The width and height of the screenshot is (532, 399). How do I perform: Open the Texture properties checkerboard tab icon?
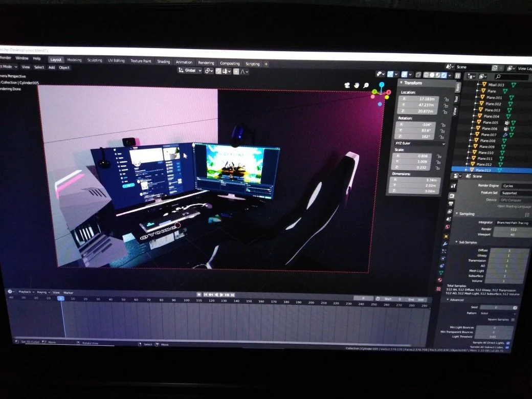439,289
